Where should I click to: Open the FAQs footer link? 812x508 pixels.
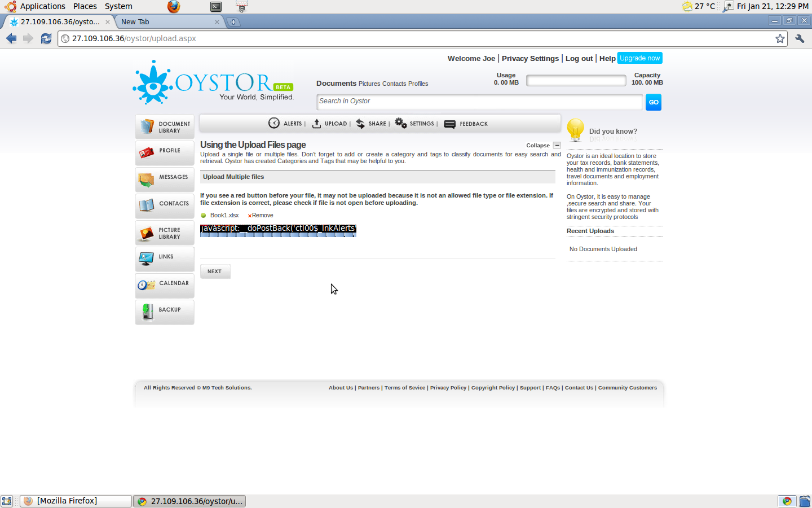(553, 388)
